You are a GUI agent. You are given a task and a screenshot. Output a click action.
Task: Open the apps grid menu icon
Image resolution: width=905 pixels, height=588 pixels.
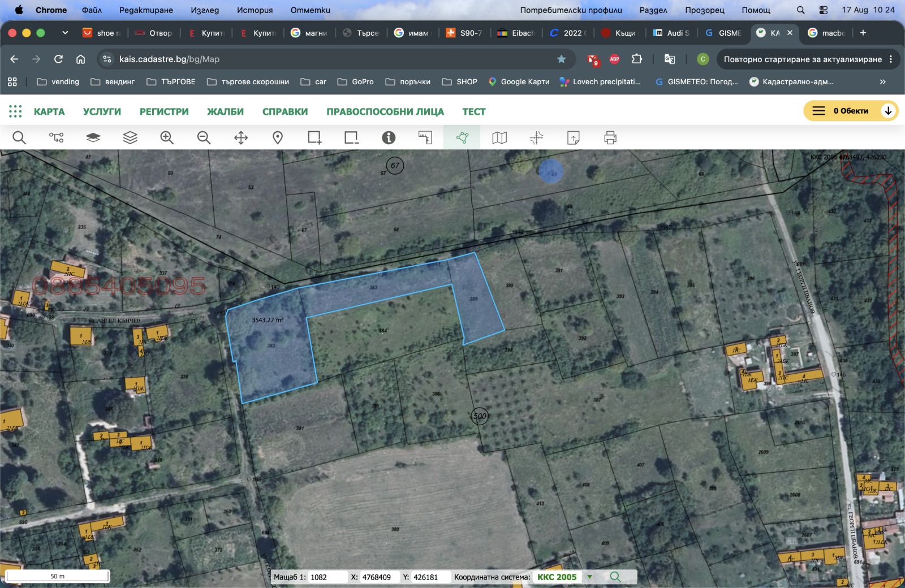coord(15,111)
